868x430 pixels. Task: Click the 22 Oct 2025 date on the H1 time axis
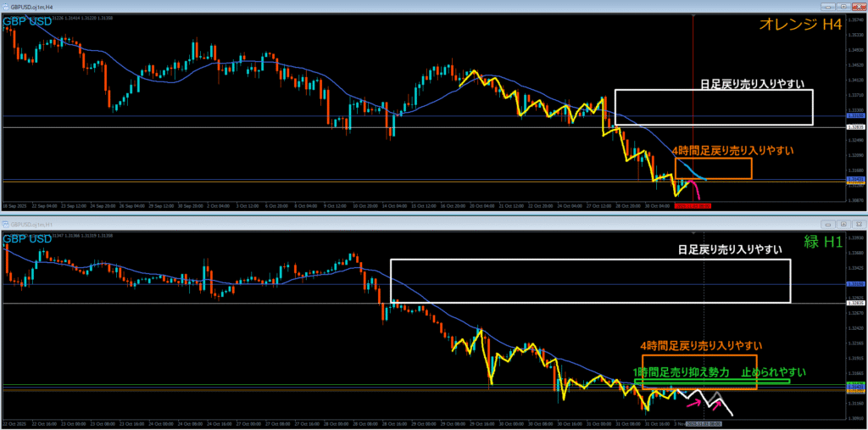point(14,424)
